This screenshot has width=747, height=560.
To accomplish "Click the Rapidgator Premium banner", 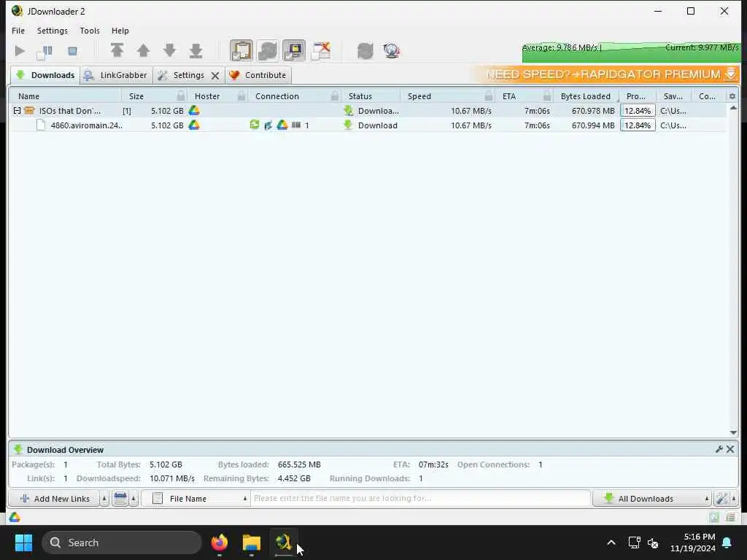I will pyautogui.click(x=606, y=74).
